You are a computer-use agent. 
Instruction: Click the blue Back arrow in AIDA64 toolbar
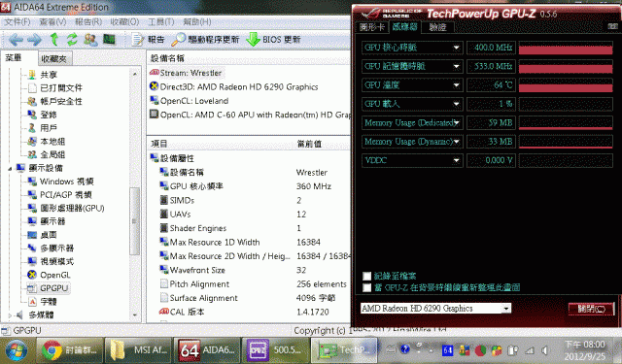coord(16,40)
